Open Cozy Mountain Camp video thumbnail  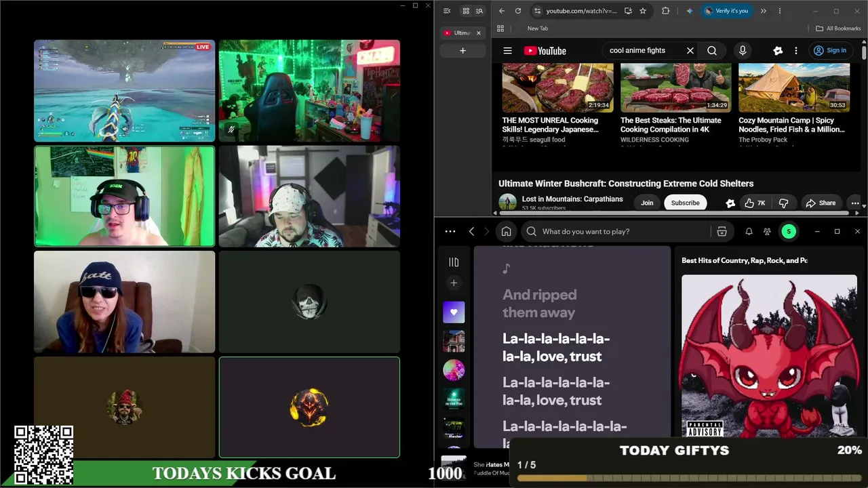pos(794,87)
